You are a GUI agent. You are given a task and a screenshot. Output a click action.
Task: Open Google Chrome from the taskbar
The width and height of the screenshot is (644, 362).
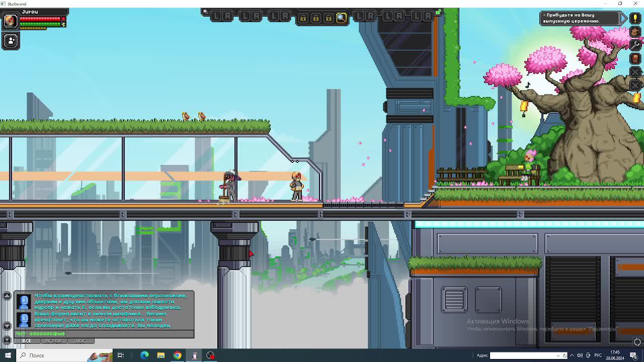point(178,355)
